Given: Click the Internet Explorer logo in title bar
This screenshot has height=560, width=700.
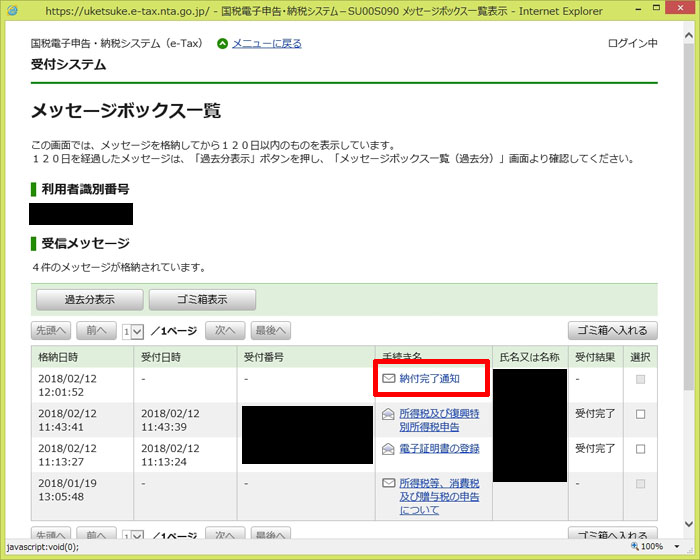Looking at the screenshot, I should (x=12, y=10).
